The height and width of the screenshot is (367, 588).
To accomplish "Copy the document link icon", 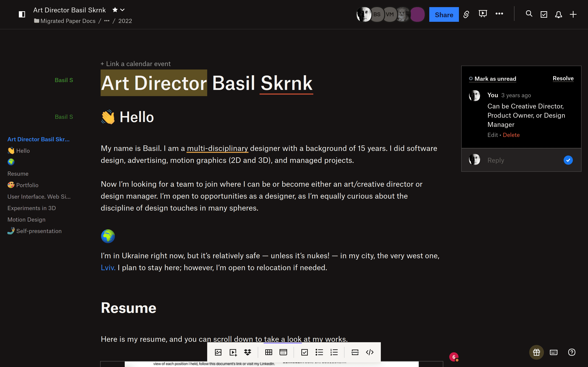I will click(x=466, y=14).
